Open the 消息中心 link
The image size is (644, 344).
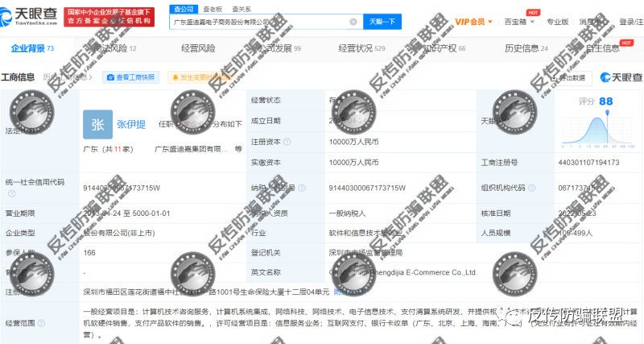coord(593,22)
